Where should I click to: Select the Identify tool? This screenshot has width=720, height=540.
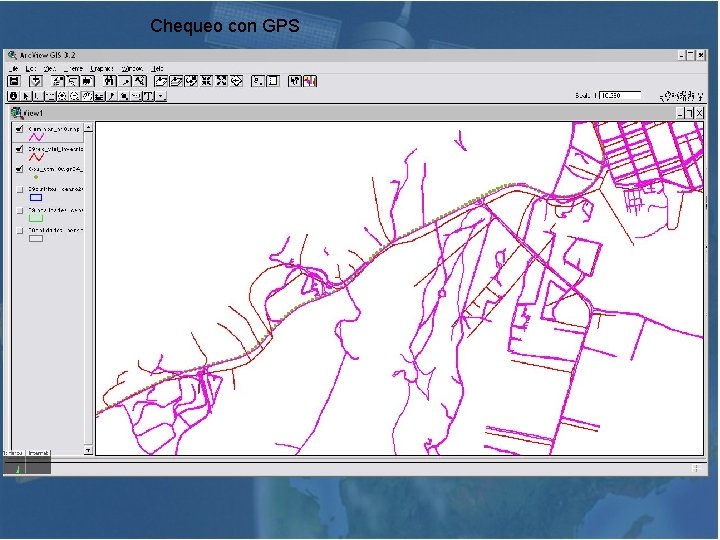click(x=13, y=96)
